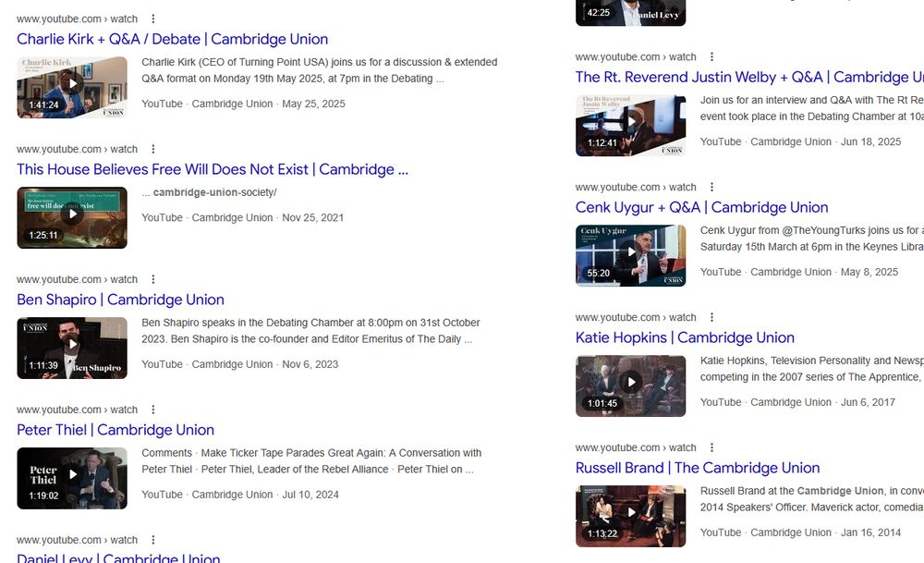The height and width of the screenshot is (563, 924).
Task: Open the Katie Hopkins | Cambridge Union link
Action: tap(685, 337)
